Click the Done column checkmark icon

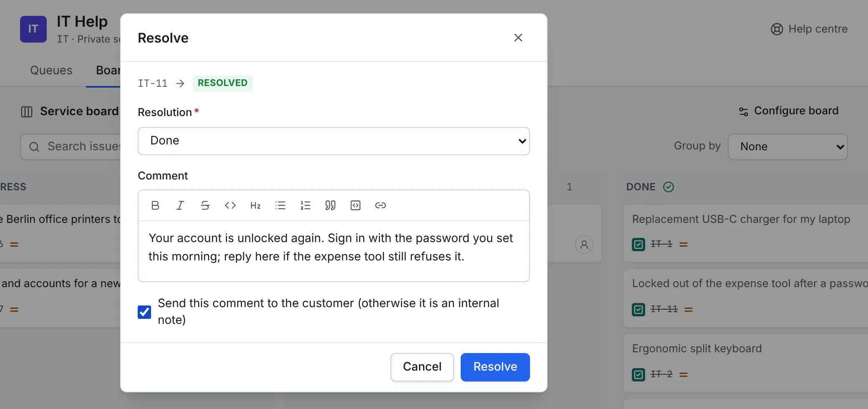(669, 187)
